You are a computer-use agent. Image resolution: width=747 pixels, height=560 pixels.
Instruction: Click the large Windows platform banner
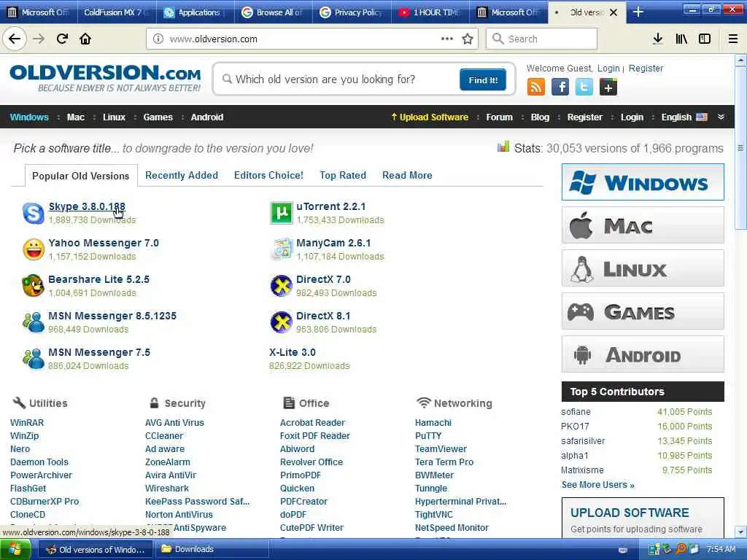[643, 182]
